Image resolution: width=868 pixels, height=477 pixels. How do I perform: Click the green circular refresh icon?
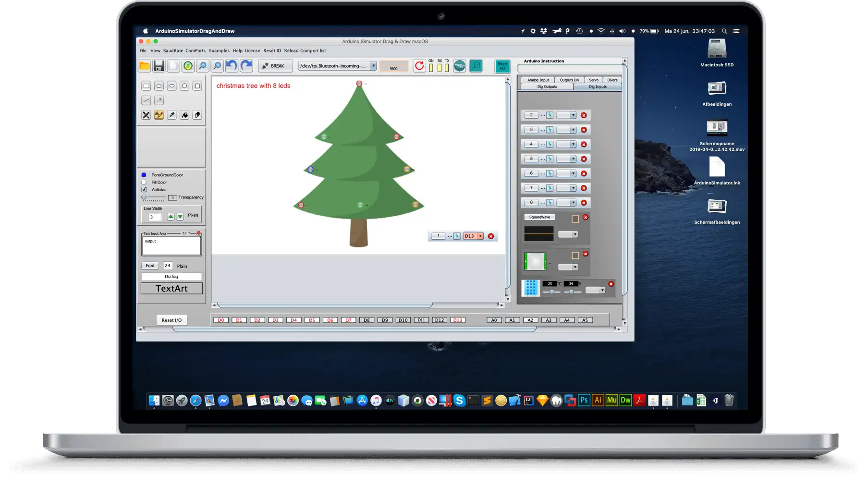pyautogui.click(x=188, y=66)
